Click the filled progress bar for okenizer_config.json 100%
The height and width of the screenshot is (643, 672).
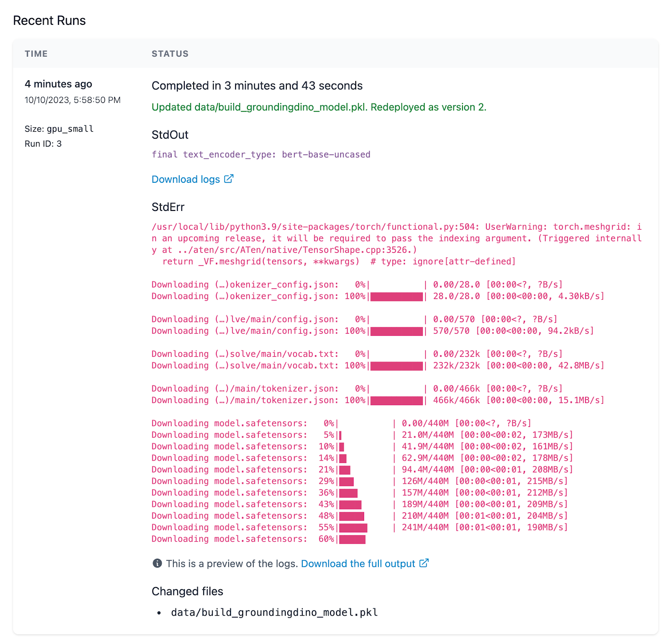click(x=396, y=296)
